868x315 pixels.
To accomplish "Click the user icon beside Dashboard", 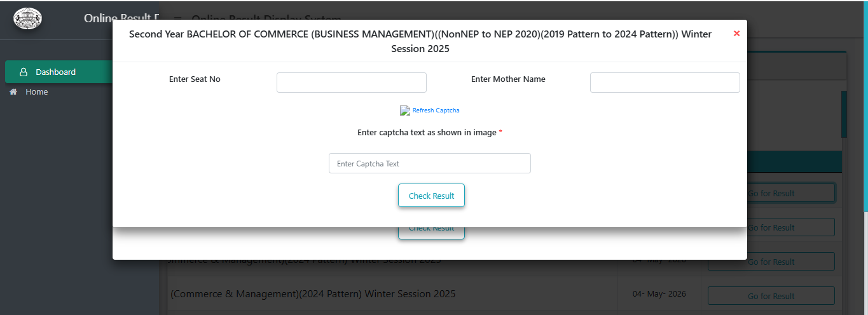I will click(x=24, y=72).
